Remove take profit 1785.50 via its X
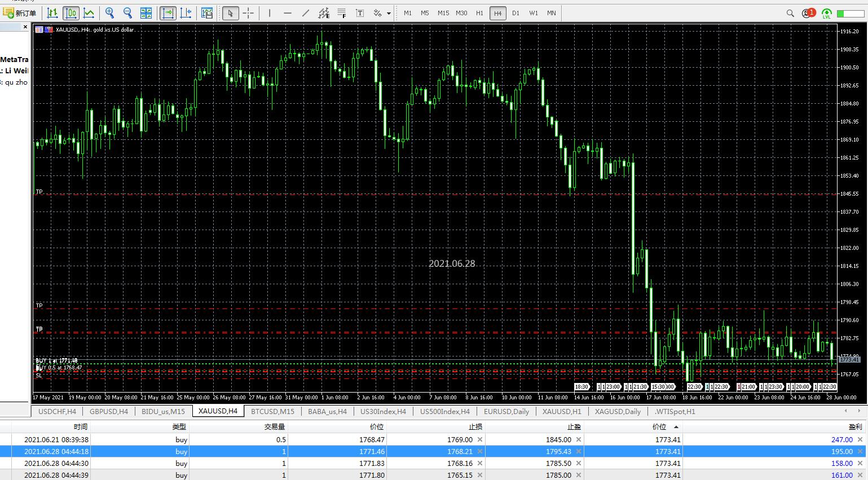This screenshot has height=480, width=868. (579, 463)
